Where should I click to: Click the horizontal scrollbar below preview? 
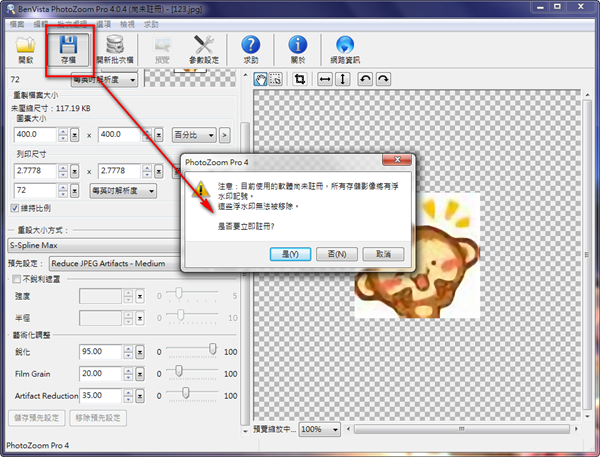[x=462, y=429]
